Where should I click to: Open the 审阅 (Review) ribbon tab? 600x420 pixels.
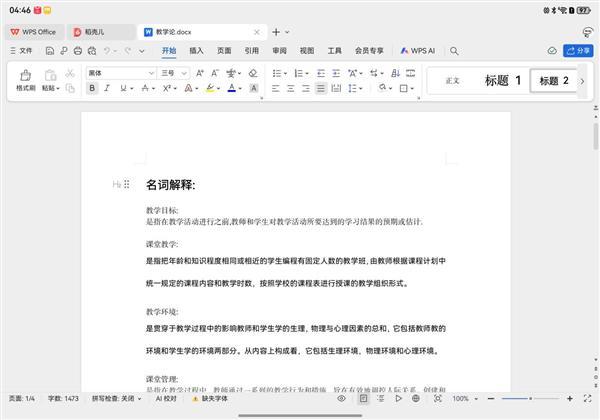click(279, 50)
